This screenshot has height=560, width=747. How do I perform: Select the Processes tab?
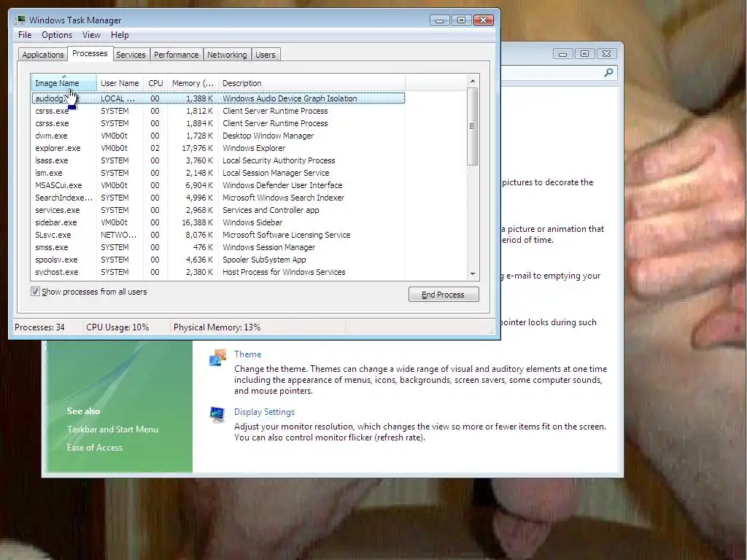pos(90,53)
